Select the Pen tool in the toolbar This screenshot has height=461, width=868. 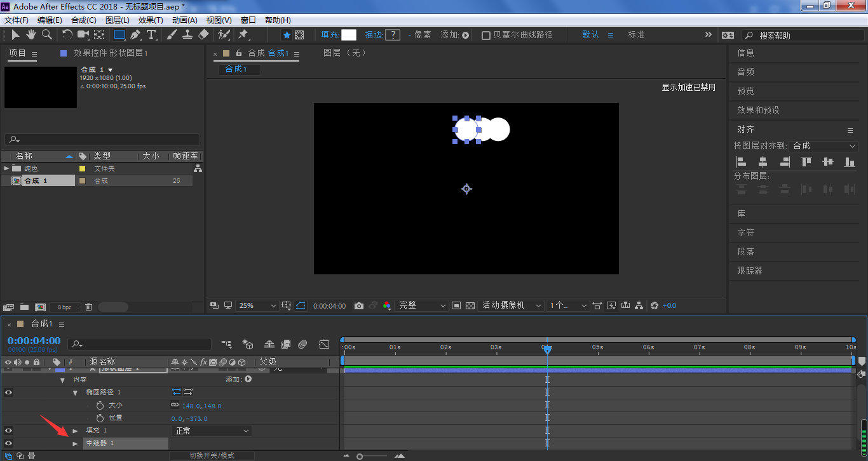[135, 35]
